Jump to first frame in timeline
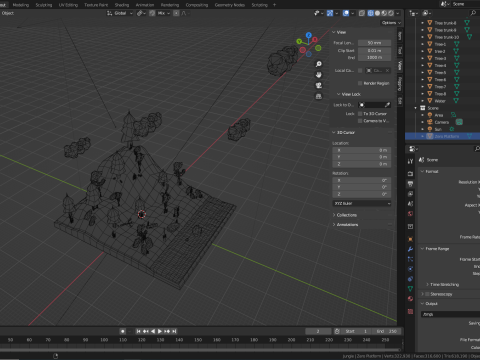Image resolution: width=480 pixels, height=360 pixels. (138, 331)
